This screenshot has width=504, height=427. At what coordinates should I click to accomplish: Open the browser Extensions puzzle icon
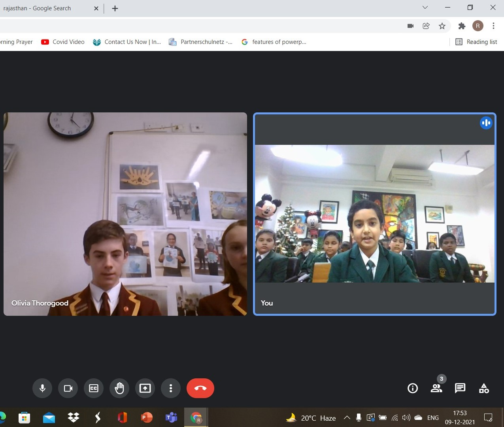click(461, 26)
